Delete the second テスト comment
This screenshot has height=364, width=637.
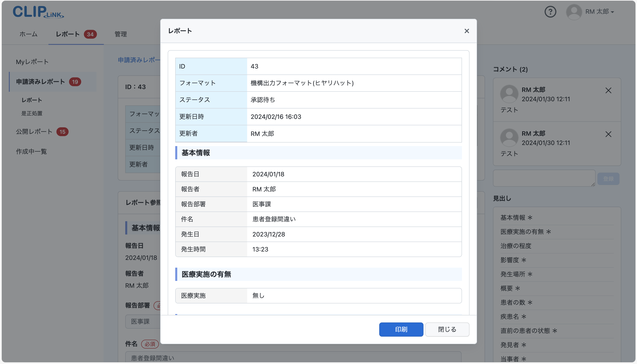609,135
